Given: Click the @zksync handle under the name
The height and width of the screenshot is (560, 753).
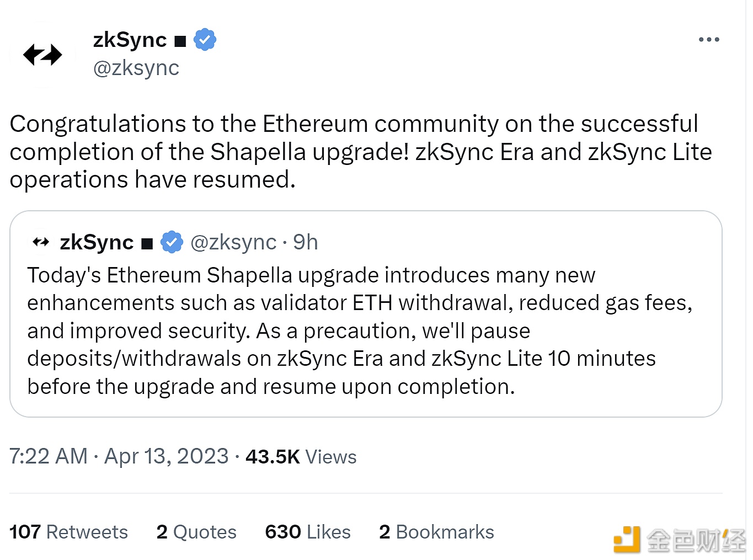Looking at the screenshot, I should [x=136, y=68].
